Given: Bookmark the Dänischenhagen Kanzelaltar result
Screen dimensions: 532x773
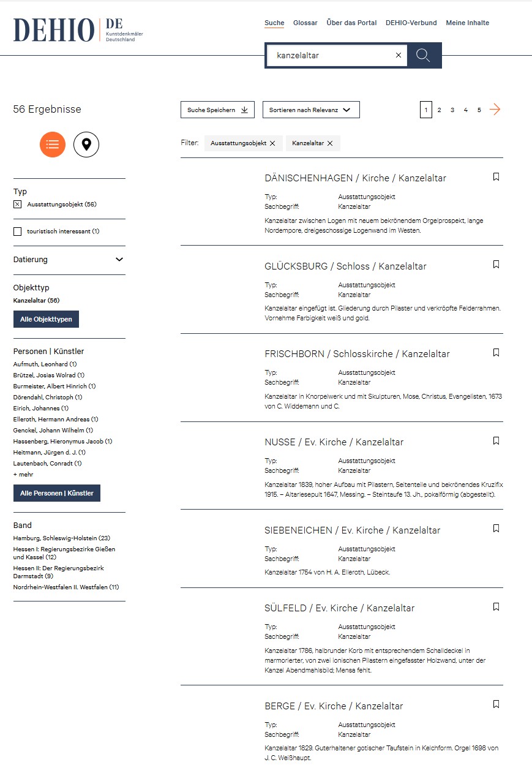Looking at the screenshot, I should [x=496, y=177].
